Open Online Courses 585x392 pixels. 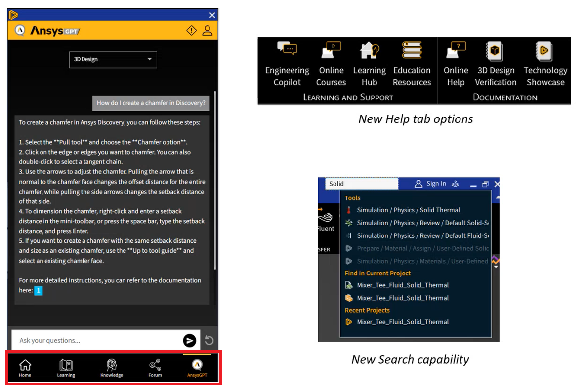[331, 64]
